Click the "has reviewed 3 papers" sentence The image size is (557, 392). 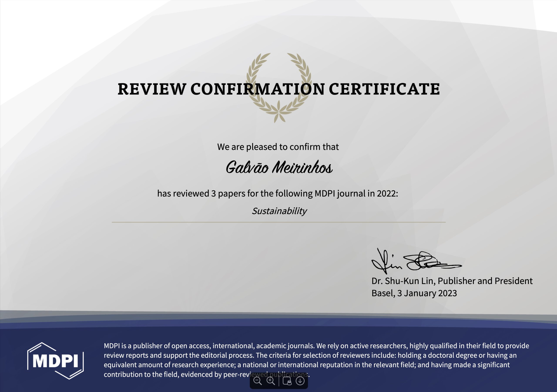[278, 193]
